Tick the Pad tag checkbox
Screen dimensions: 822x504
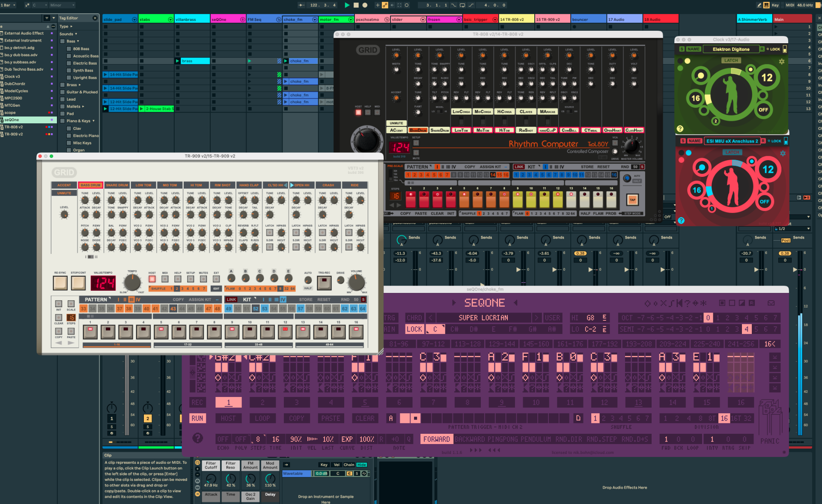pos(63,114)
